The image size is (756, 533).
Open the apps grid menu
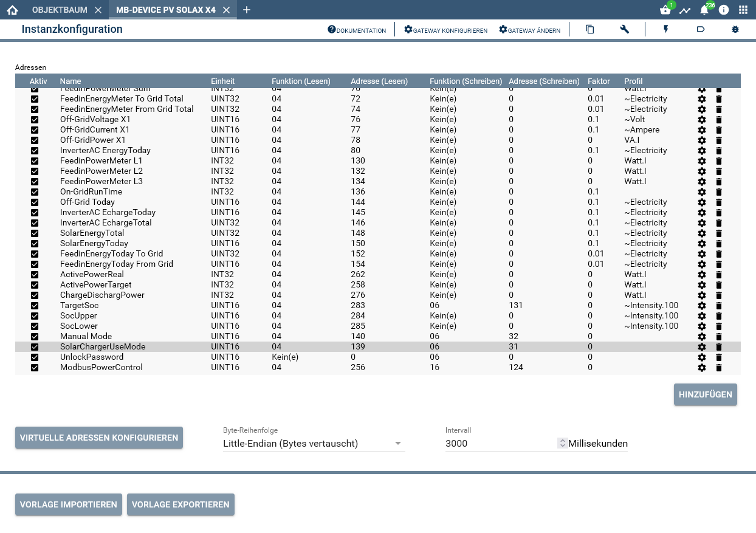pyautogui.click(x=743, y=10)
